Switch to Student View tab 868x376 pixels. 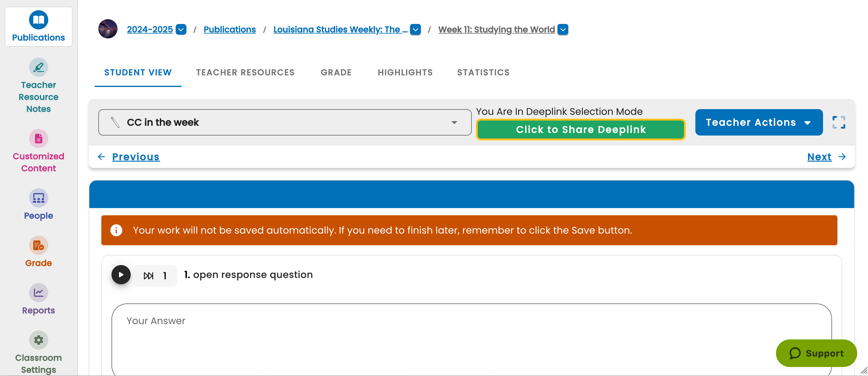click(138, 72)
